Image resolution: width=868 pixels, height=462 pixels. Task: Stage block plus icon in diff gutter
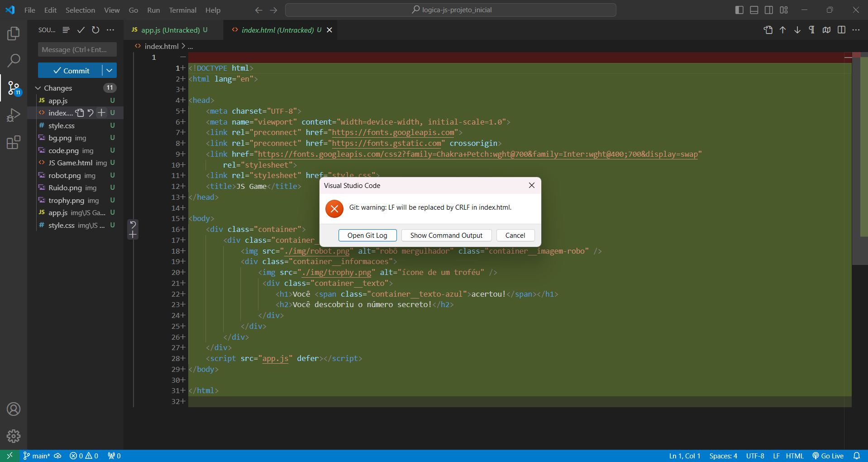pos(133,235)
